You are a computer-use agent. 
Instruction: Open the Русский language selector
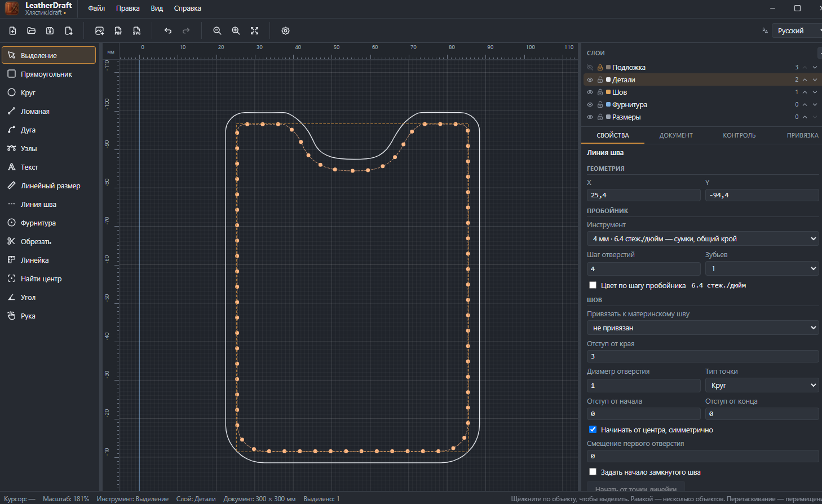tap(797, 31)
